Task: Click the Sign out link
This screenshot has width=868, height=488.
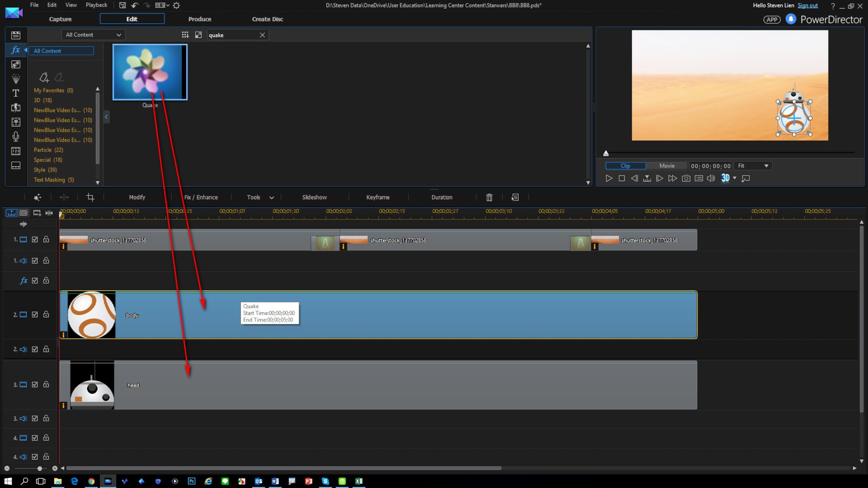Action: click(x=808, y=5)
